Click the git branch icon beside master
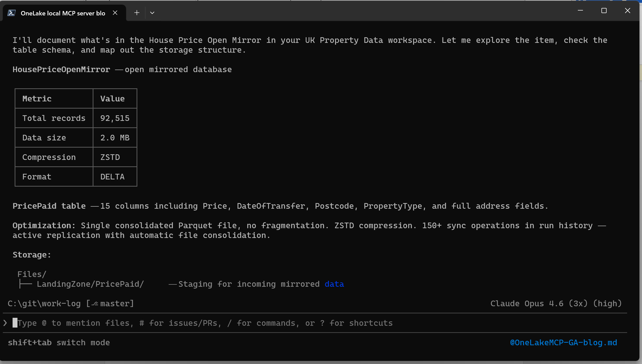 click(x=94, y=303)
